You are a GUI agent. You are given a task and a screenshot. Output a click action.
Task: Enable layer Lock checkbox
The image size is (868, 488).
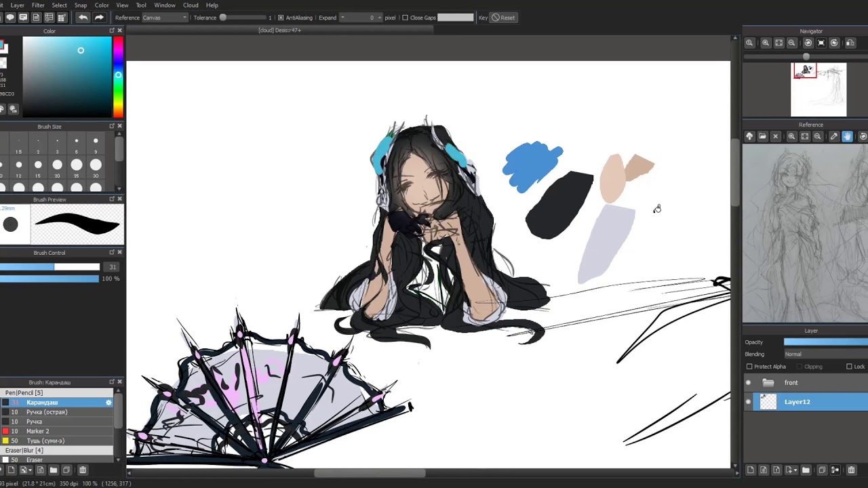849,367
